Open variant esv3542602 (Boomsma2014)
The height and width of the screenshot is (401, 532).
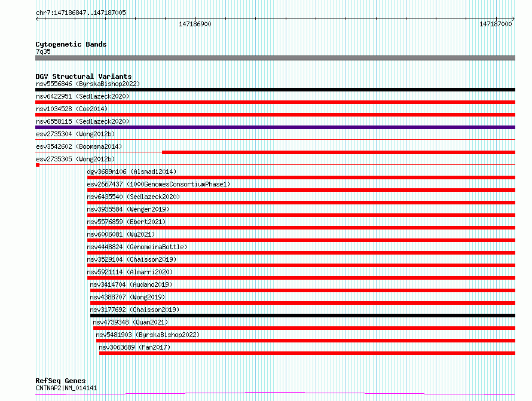pos(79,146)
